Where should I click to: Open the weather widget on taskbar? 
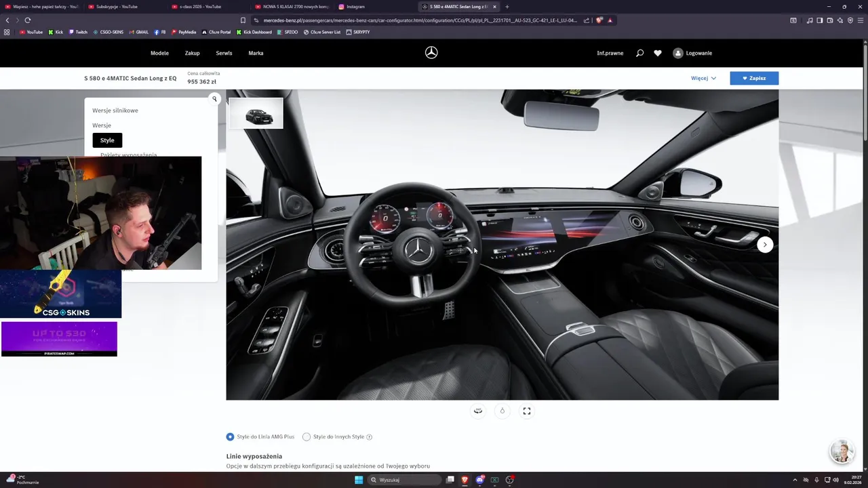(22, 480)
